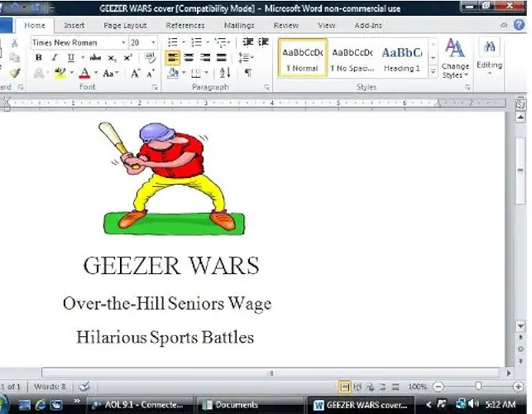This screenshot has width=532, height=414.
Task: Justify the paragraph text
Action: coord(221,58)
